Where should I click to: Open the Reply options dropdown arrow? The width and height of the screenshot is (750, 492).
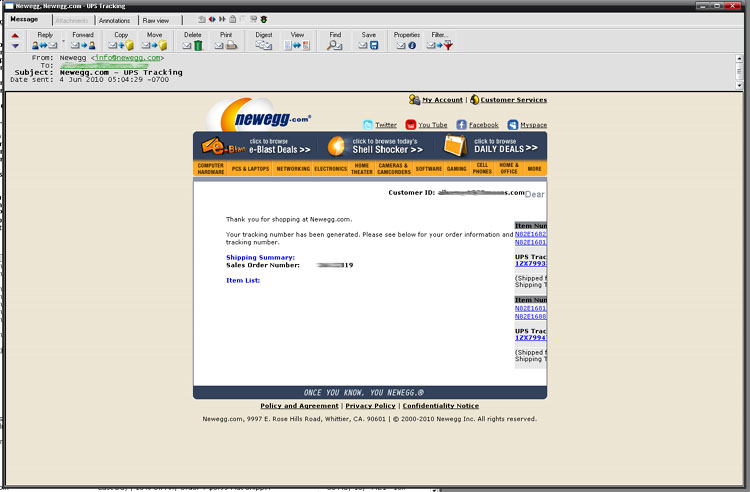(64, 42)
